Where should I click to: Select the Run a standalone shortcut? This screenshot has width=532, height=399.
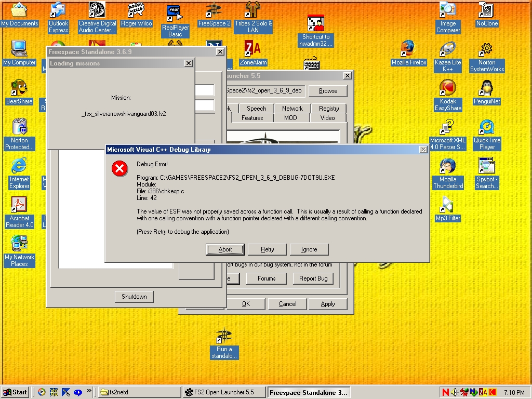[224, 343]
